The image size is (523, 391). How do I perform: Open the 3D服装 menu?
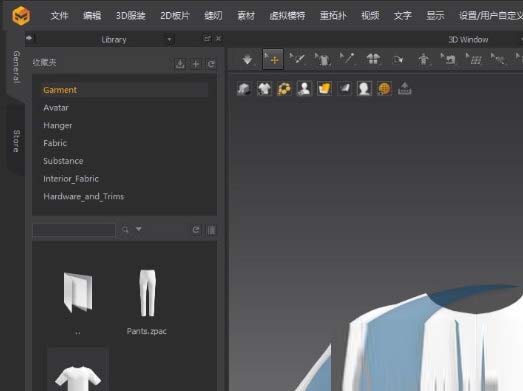pos(130,15)
